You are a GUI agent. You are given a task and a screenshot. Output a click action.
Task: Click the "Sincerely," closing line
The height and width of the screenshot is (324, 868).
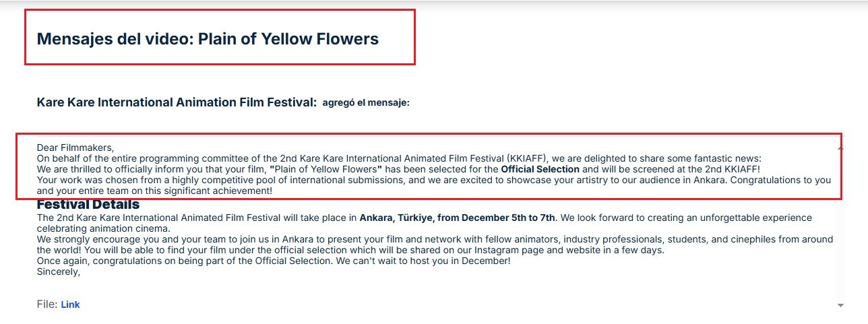tap(59, 272)
